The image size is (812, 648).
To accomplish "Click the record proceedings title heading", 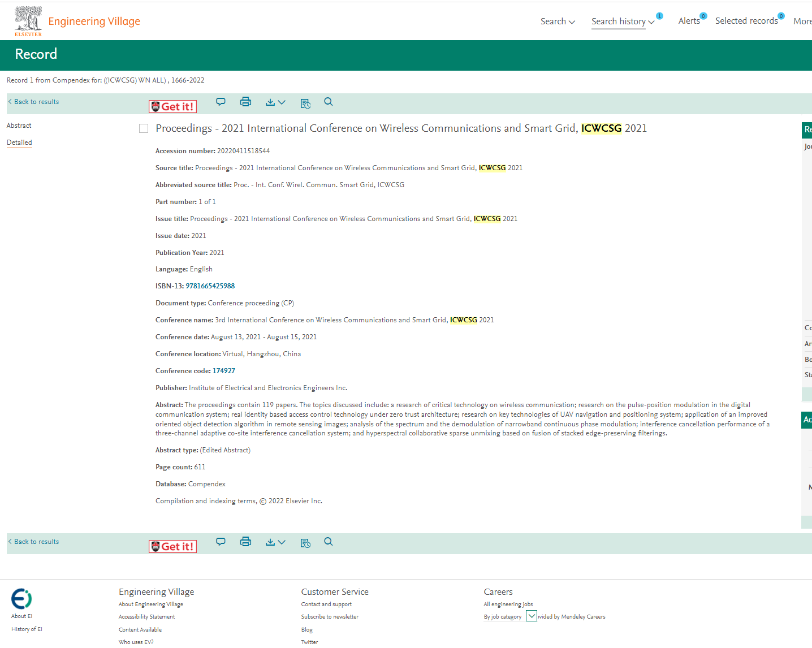I will point(401,128).
